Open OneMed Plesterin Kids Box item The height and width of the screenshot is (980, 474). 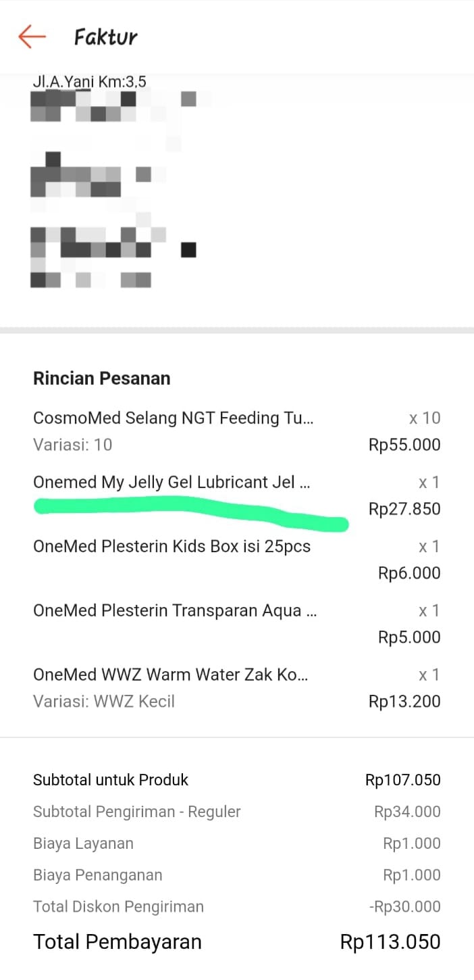click(172, 547)
